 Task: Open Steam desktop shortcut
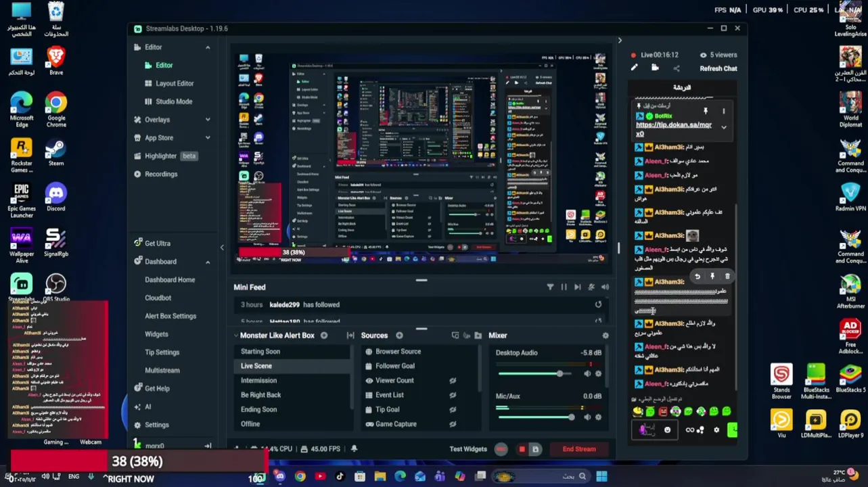click(55, 152)
